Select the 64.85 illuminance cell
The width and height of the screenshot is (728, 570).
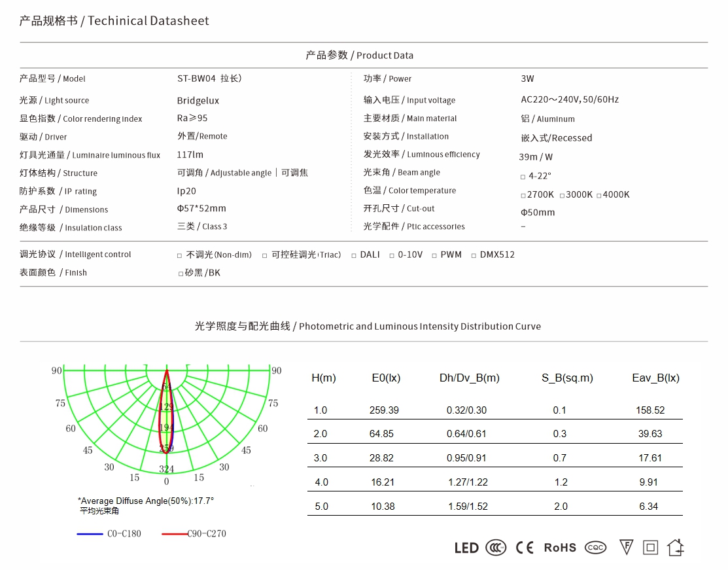click(381, 434)
